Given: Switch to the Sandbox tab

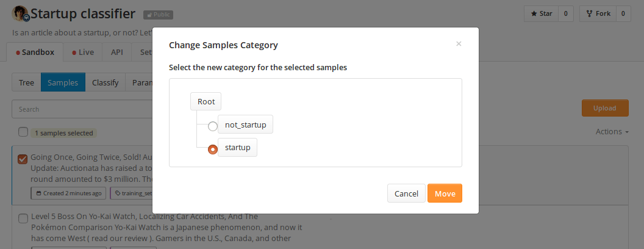Looking at the screenshot, I should [35, 52].
